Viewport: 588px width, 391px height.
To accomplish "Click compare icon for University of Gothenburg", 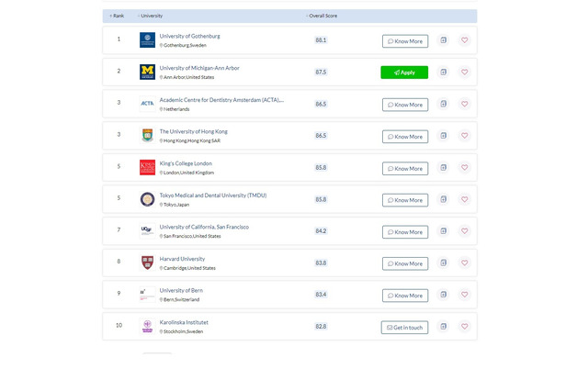I will [x=443, y=40].
